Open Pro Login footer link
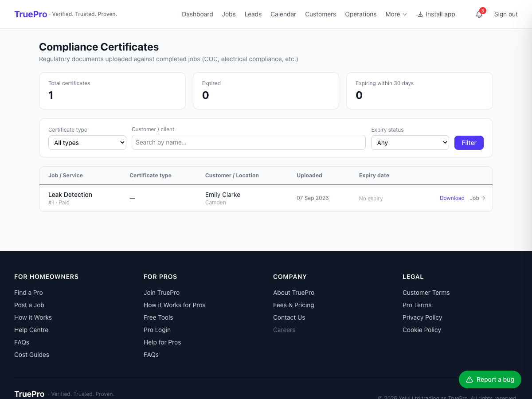532x399 pixels. (x=157, y=330)
